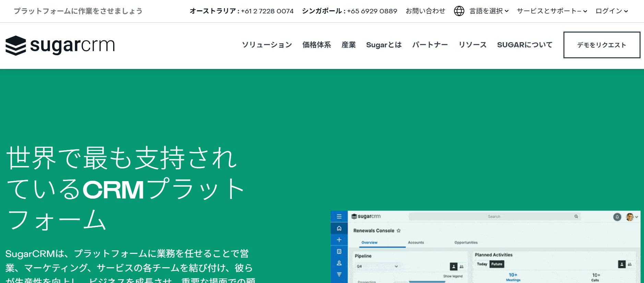
Task: Click the 10+ Meetings count
Action: click(x=513, y=277)
